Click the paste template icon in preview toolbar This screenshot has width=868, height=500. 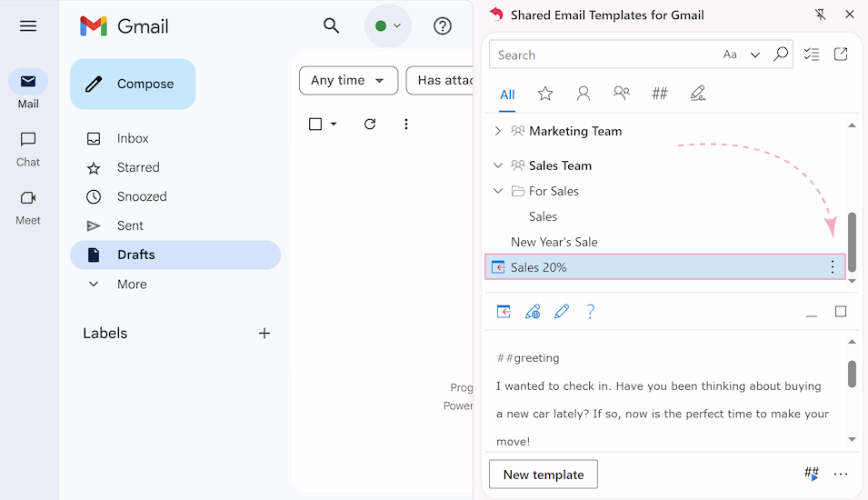click(504, 312)
